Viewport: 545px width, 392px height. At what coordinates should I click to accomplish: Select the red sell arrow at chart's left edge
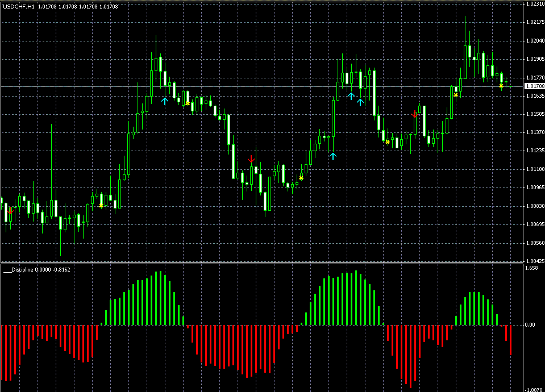pos(10,211)
